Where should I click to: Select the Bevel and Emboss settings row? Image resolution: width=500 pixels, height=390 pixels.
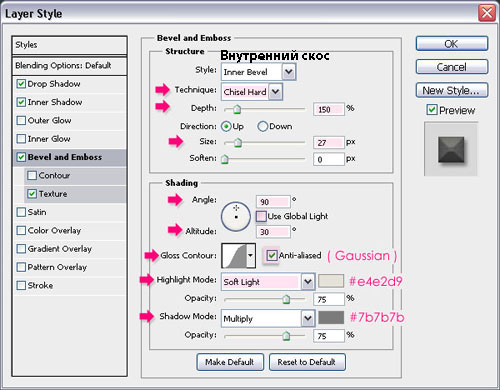click(x=70, y=157)
